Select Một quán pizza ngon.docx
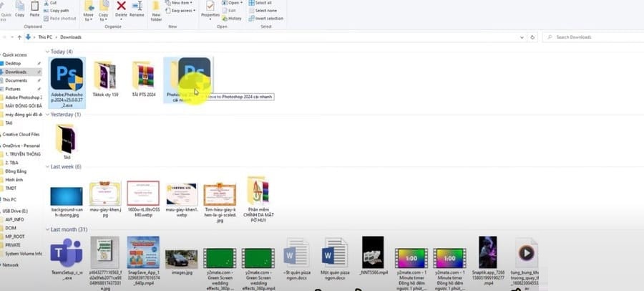This screenshot has width=644, height=291. pyautogui.click(x=335, y=259)
